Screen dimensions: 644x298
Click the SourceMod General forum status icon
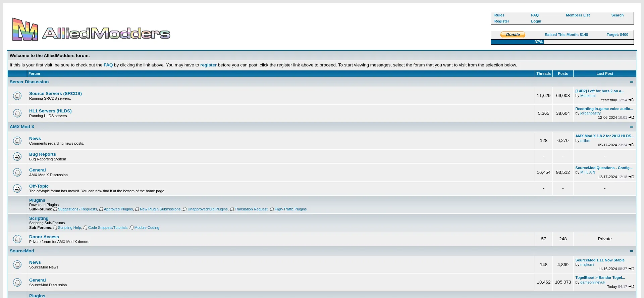pyautogui.click(x=17, y=282)
